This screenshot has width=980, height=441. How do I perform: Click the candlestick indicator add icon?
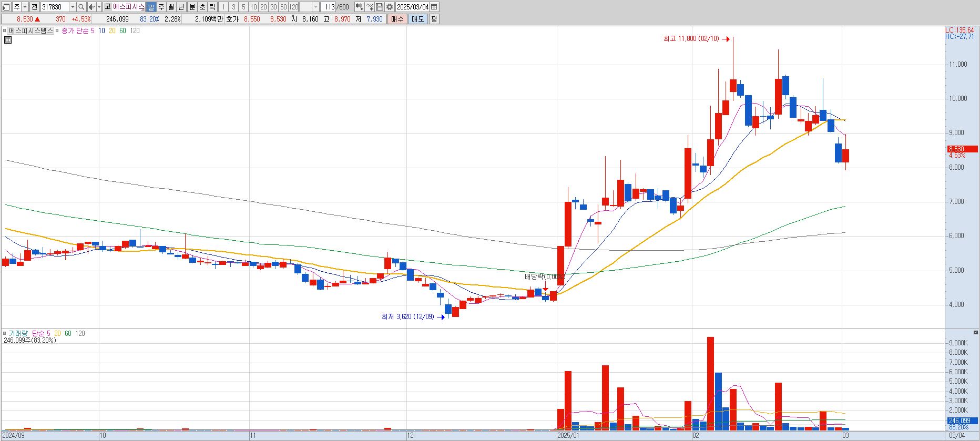point(360,7)
